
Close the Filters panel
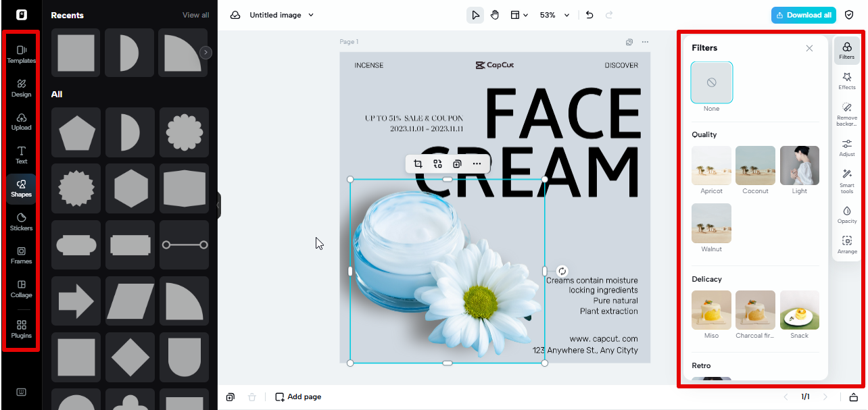809,48
